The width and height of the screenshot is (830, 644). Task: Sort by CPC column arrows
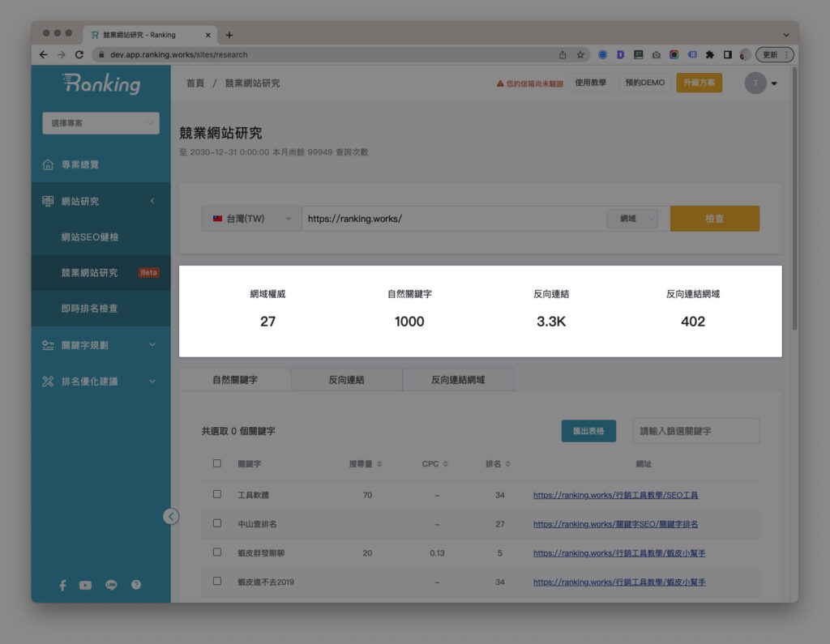[x=445, y=464]
